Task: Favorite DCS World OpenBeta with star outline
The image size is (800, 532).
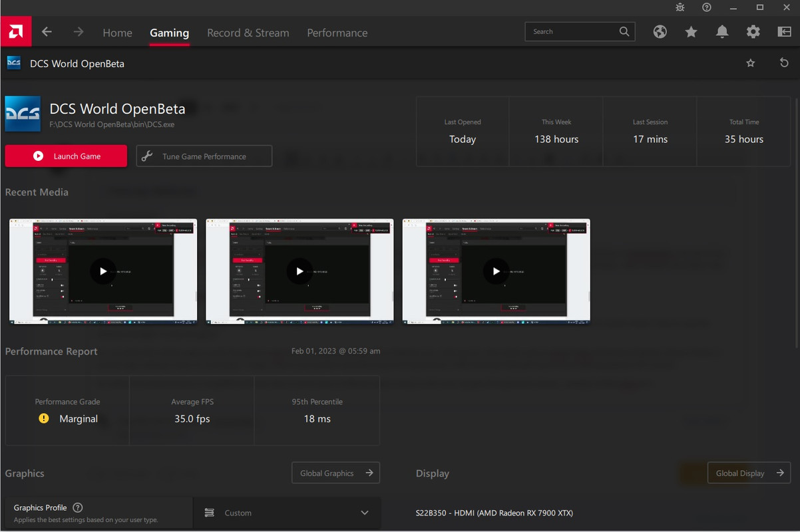Action: tap(751, 63)
